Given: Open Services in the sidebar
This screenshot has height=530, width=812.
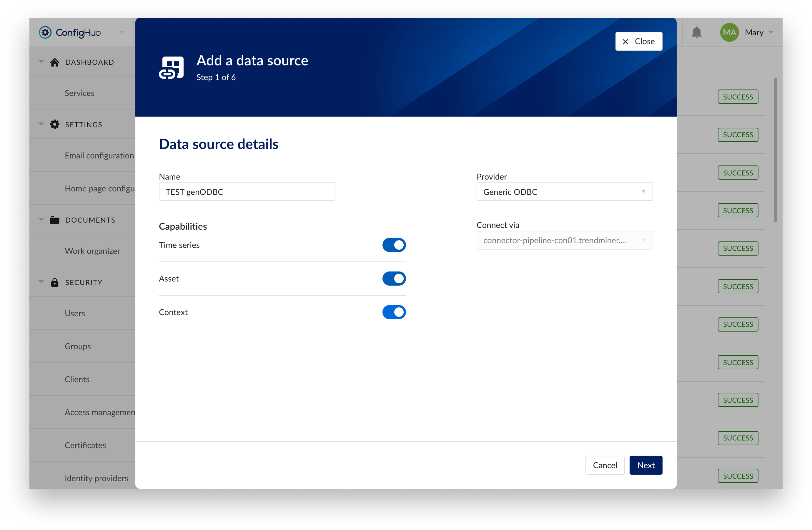Looking at the screenshot, I should pyautogui.click(x=79, y=93).
